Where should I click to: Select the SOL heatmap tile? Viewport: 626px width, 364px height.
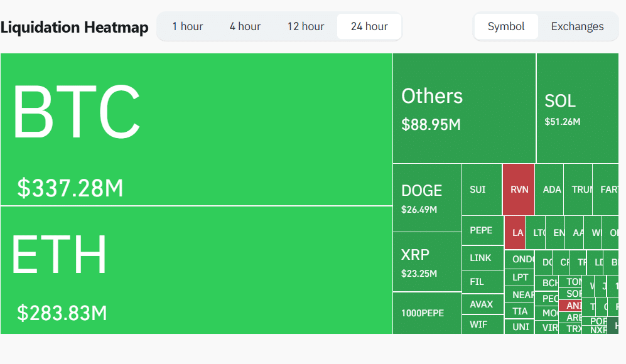point(577,108)
